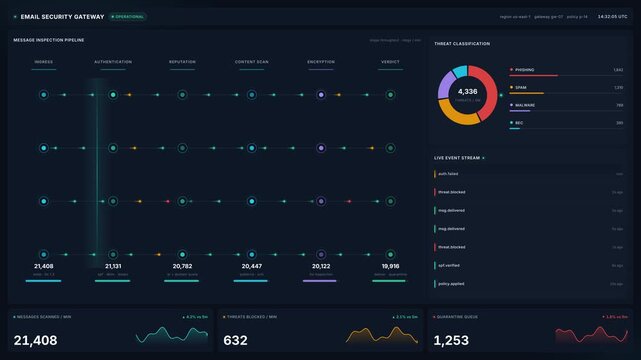Select the AUTHENTICATION stage header

point(113,62)
